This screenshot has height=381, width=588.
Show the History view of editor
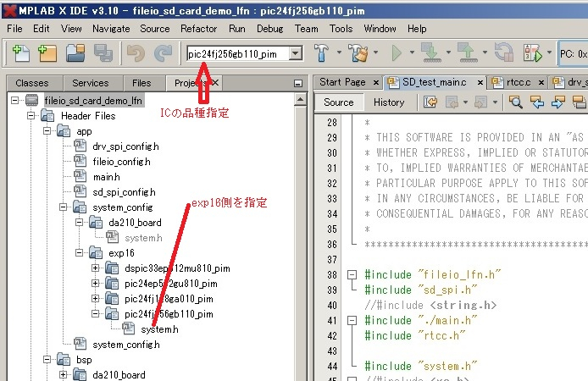(x=389, y=102)
